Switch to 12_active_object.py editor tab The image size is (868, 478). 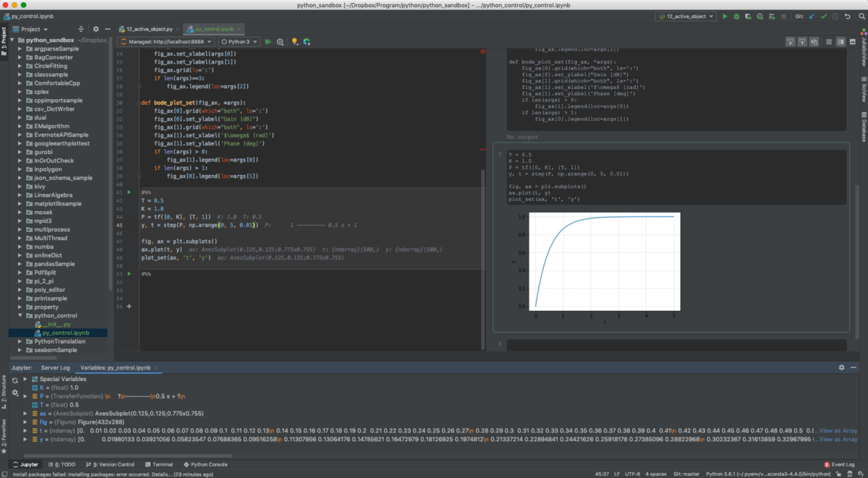pyautogui.click(x=149, y=29)
